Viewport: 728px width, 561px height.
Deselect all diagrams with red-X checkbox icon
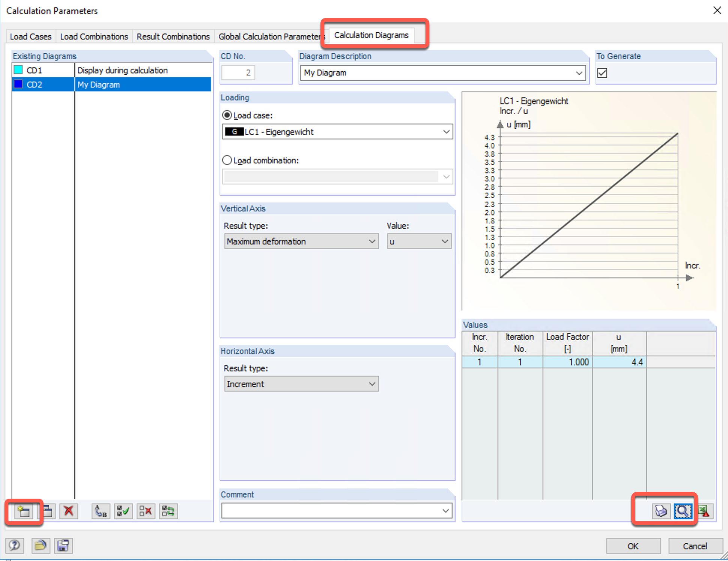point(146,511)
